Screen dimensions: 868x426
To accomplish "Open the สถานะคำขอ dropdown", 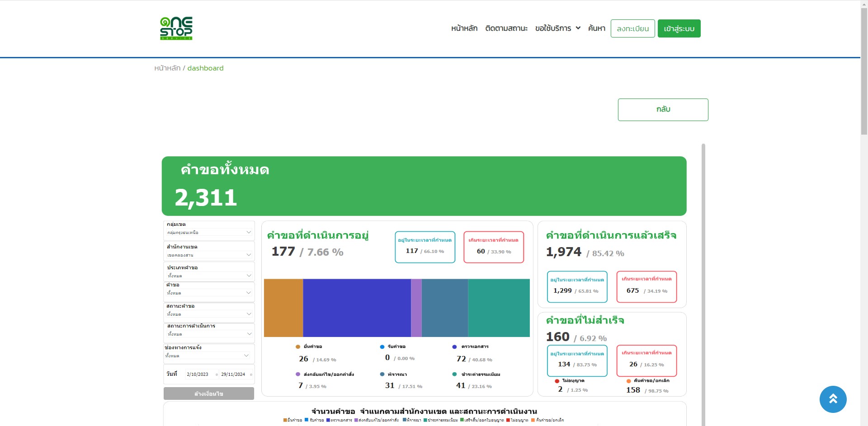I will [209, 314].
